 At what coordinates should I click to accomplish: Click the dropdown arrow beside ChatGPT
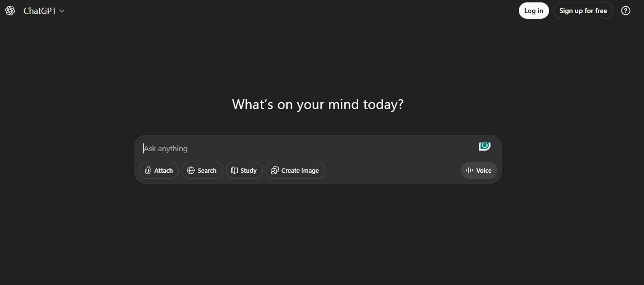click(x=61, y=11)
